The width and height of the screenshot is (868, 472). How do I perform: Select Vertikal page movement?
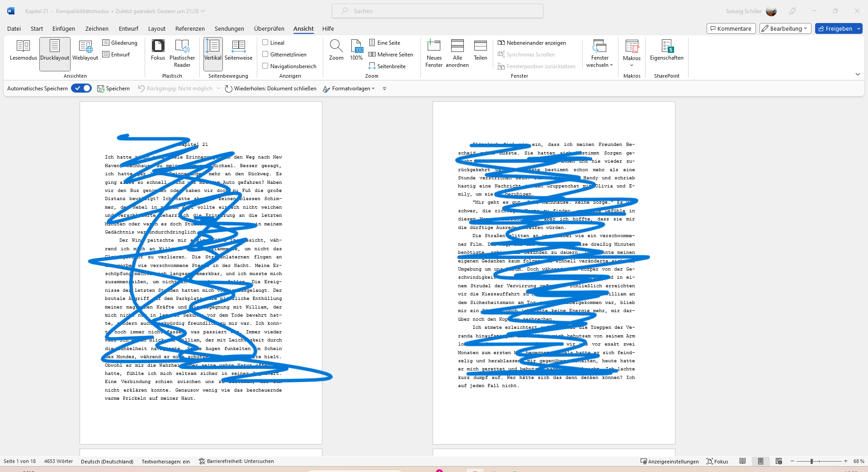coord(213,54)
